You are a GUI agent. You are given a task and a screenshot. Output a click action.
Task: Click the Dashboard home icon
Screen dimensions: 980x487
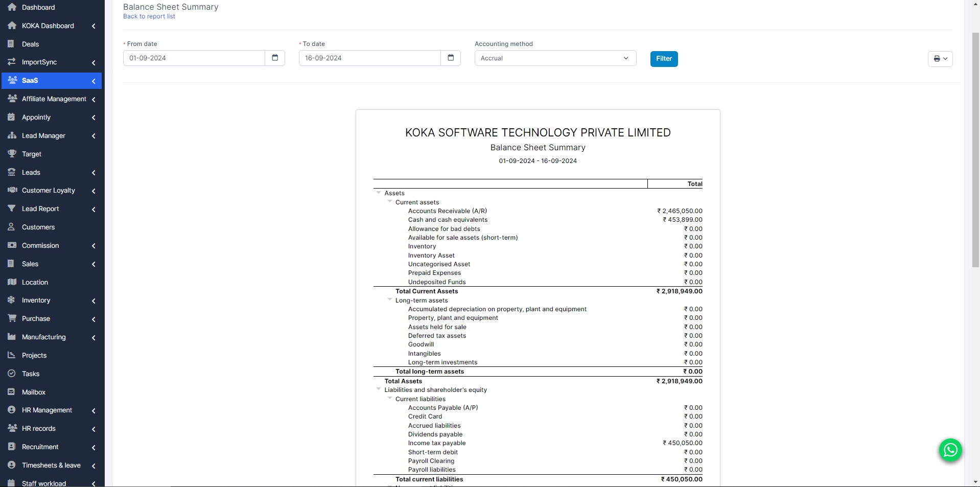pos(12,7)
